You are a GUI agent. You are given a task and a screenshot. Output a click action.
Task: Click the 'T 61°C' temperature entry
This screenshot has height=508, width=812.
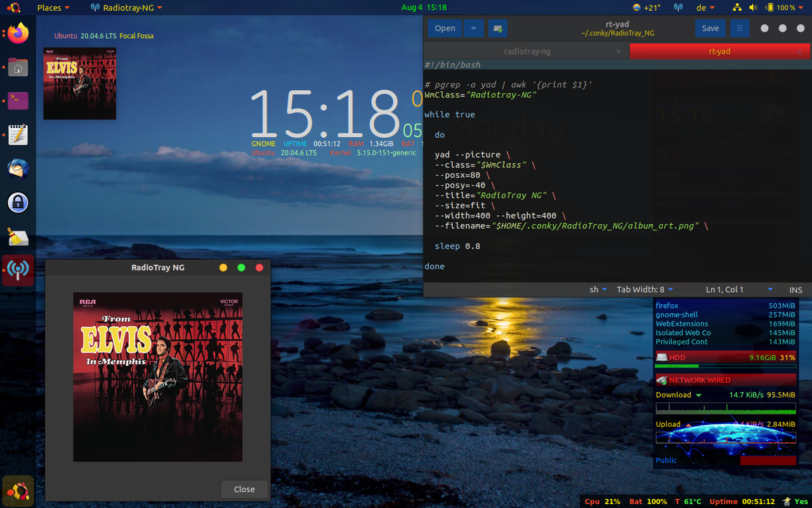[688, 502]
